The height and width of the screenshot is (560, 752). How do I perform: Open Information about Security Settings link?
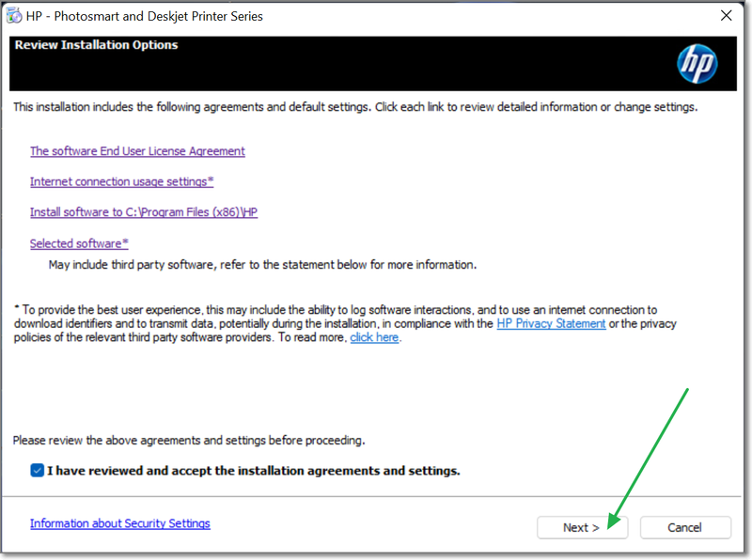click(x=120, y=523)
